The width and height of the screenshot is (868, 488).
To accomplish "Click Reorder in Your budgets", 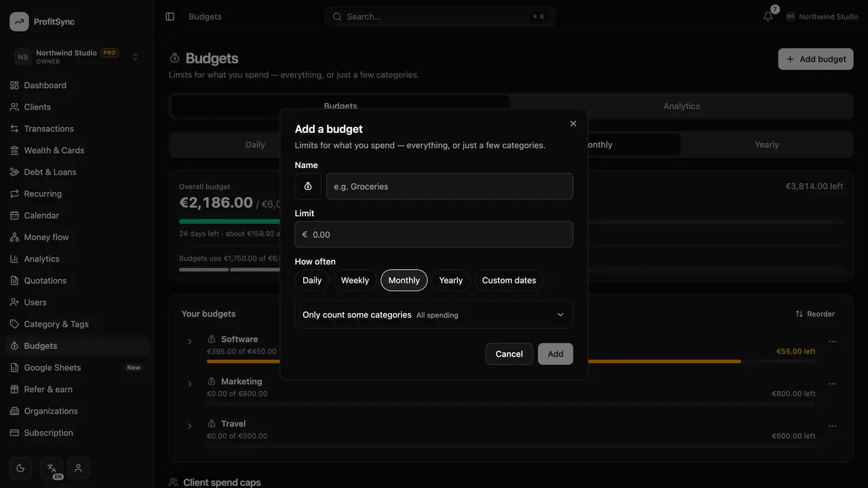I will (815, 314).
